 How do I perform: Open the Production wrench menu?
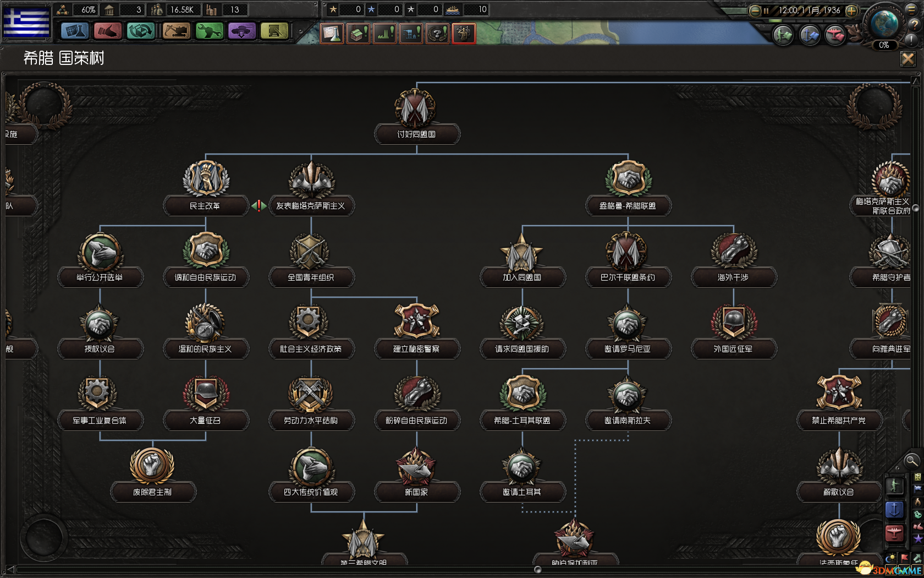pyautogui.click(x=209, y=31)
